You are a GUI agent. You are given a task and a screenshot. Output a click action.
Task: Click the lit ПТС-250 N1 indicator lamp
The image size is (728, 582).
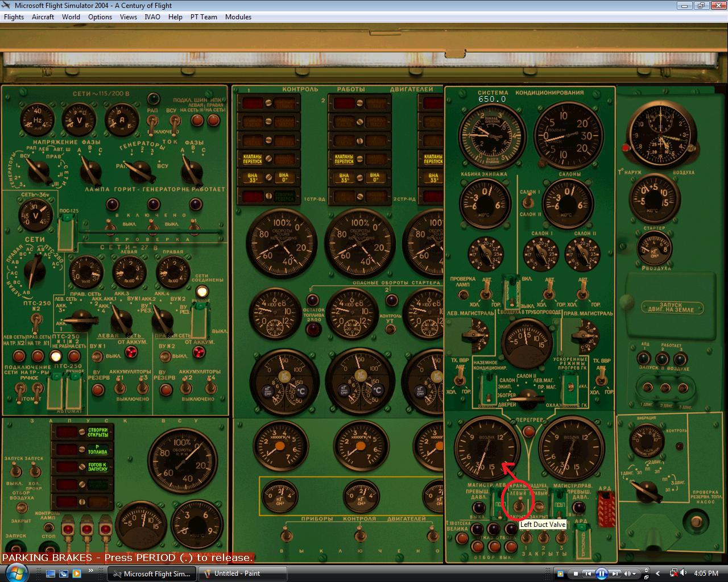(x=55, y=356)
